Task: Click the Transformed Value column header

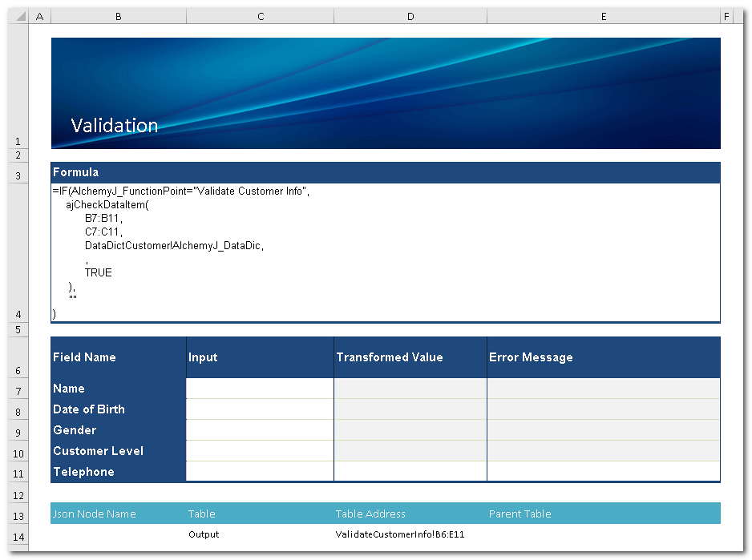Action: click(x=410, y=357)
